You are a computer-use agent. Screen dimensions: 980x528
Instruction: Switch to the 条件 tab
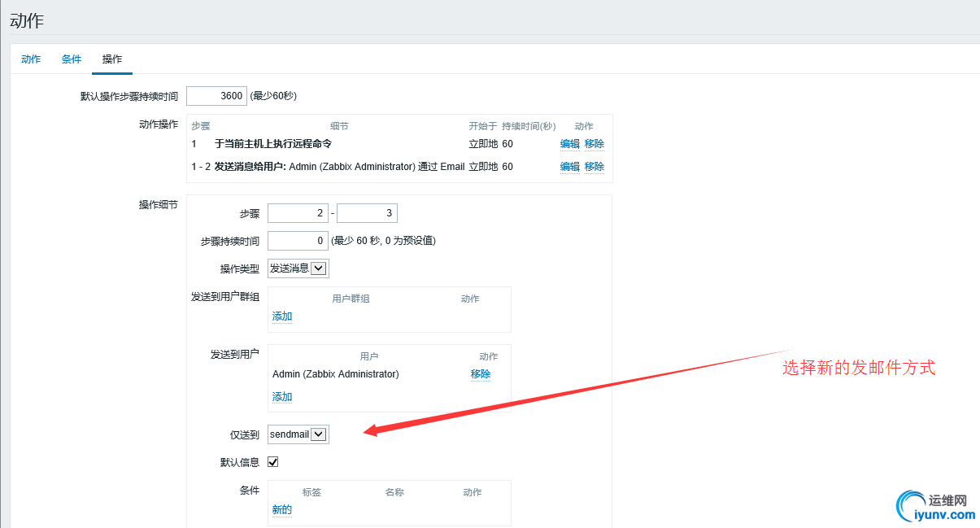coord(72,59)
